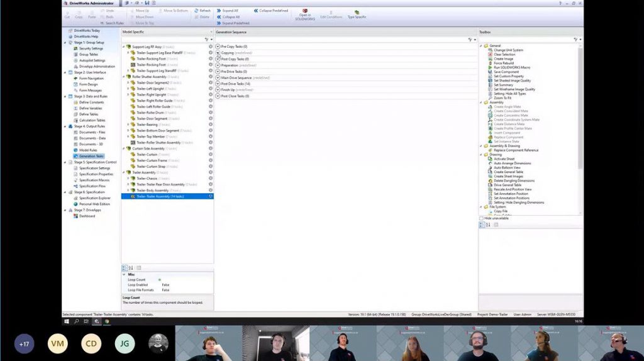644x361 pixels.
Task: Open Documents - Files under Stage 4
Action: [92, 132]
